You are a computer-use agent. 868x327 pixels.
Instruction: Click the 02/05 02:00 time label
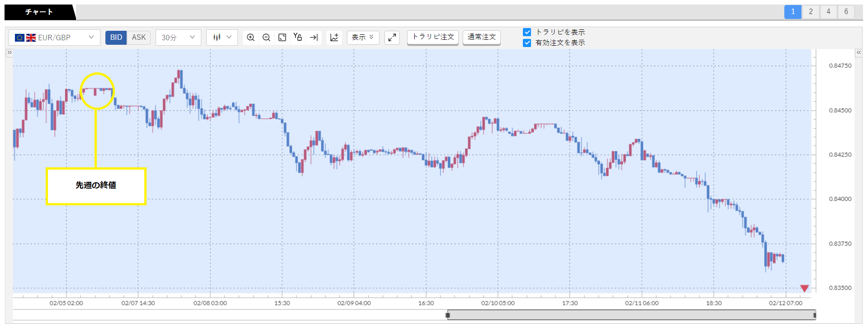coord(66,303)
